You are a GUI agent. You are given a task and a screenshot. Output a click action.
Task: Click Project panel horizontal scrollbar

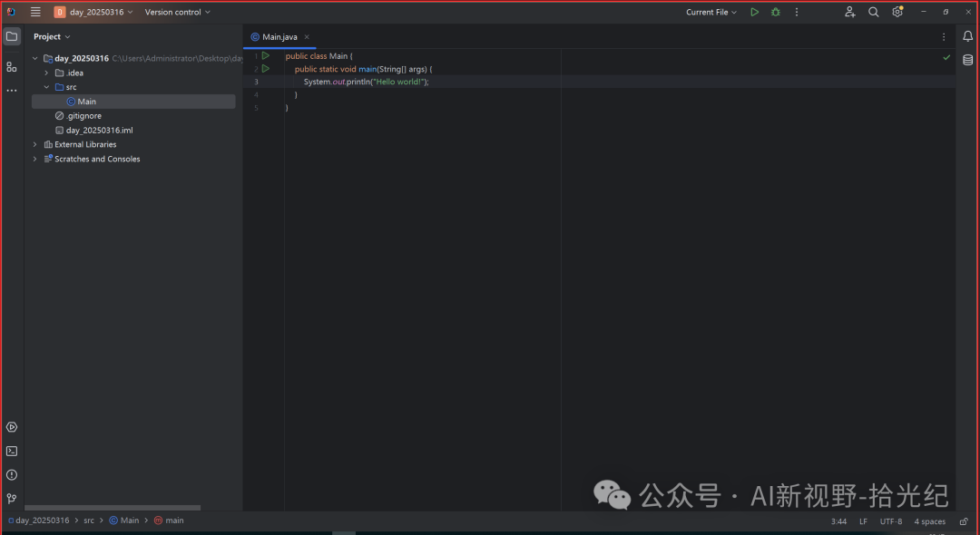(113, 508)
